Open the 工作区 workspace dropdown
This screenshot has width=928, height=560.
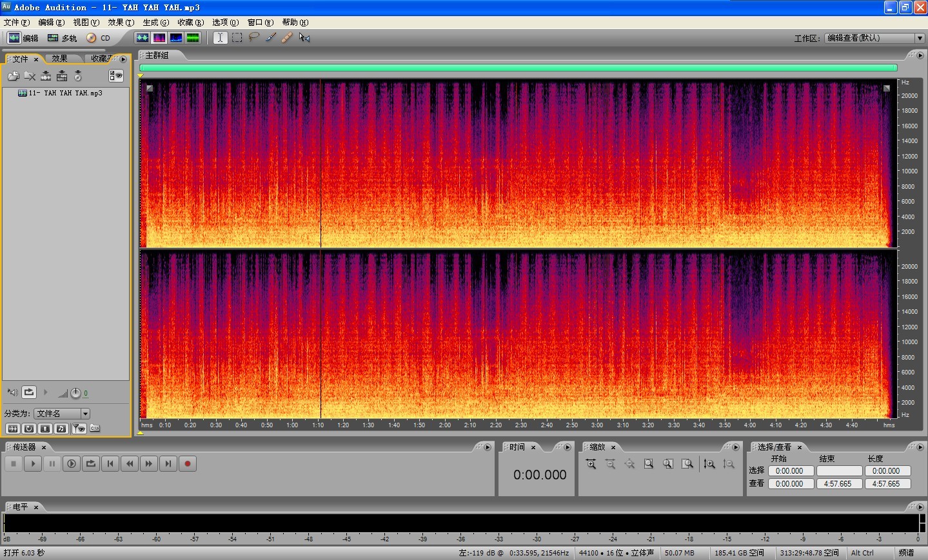[874, 39]
